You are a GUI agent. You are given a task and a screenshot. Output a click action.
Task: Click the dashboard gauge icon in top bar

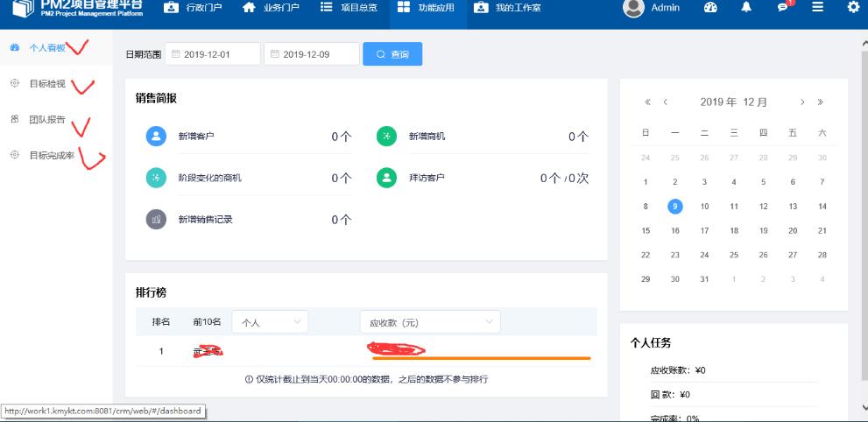pyautogui.click(x=710, y=8)
